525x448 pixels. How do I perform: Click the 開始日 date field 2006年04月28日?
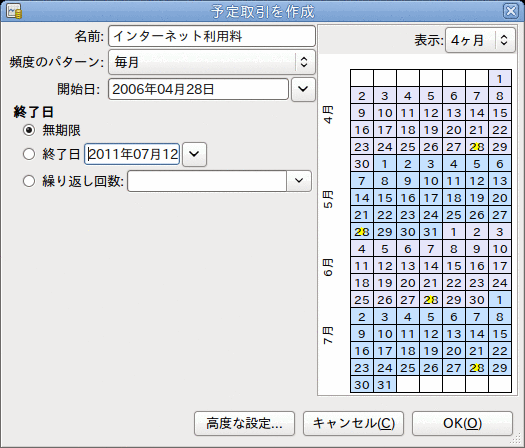(199, 89)
